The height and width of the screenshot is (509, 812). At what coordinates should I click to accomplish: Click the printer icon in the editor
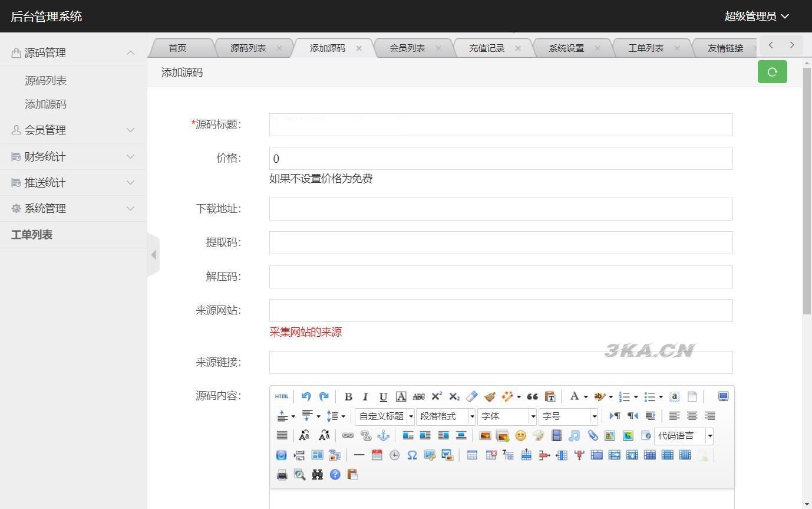point(282,475)
